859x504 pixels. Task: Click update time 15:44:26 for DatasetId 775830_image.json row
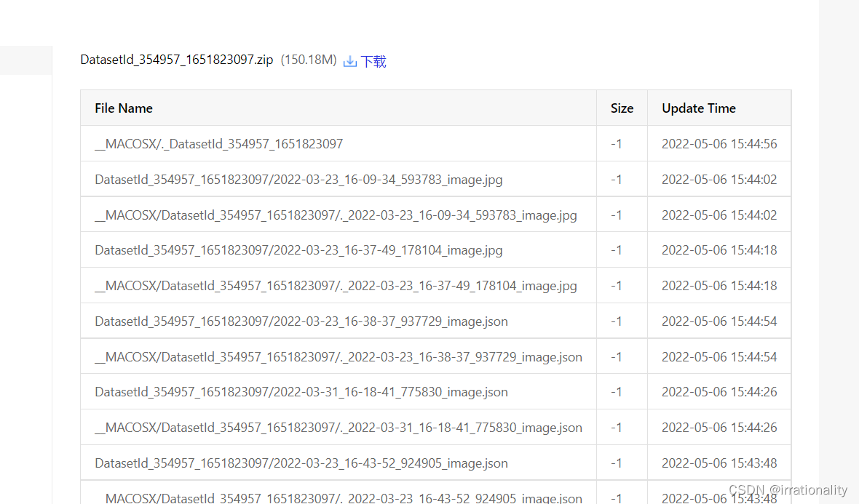coord(719,392)
